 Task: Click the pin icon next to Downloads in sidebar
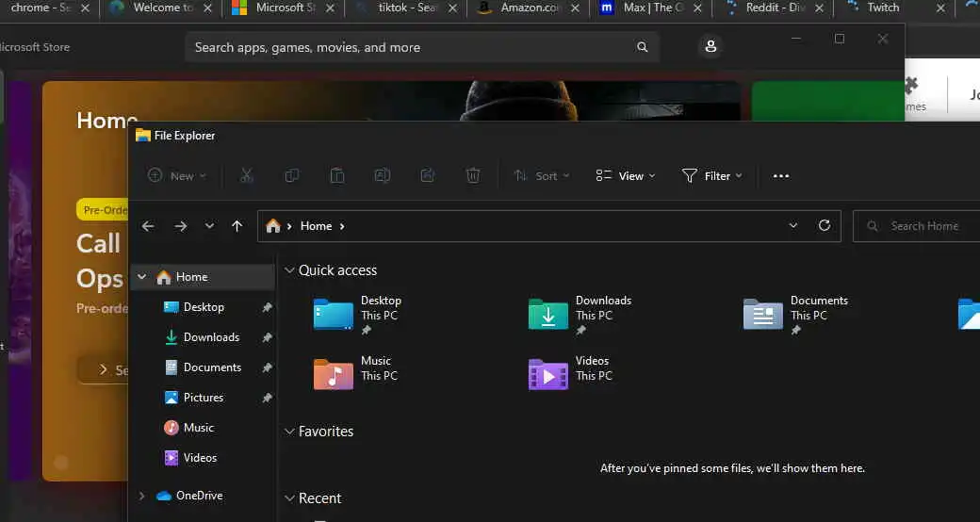point(267,337)
